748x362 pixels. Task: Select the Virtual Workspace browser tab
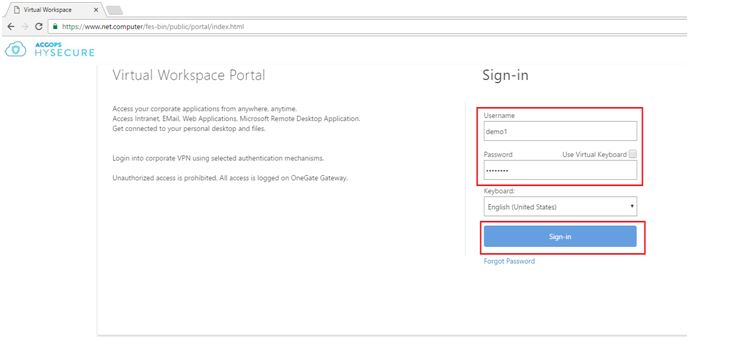pos(53,10)
